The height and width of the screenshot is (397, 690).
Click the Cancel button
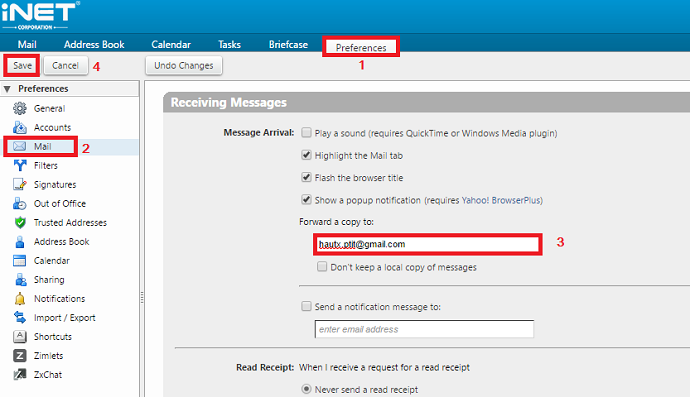click(66, 66)
